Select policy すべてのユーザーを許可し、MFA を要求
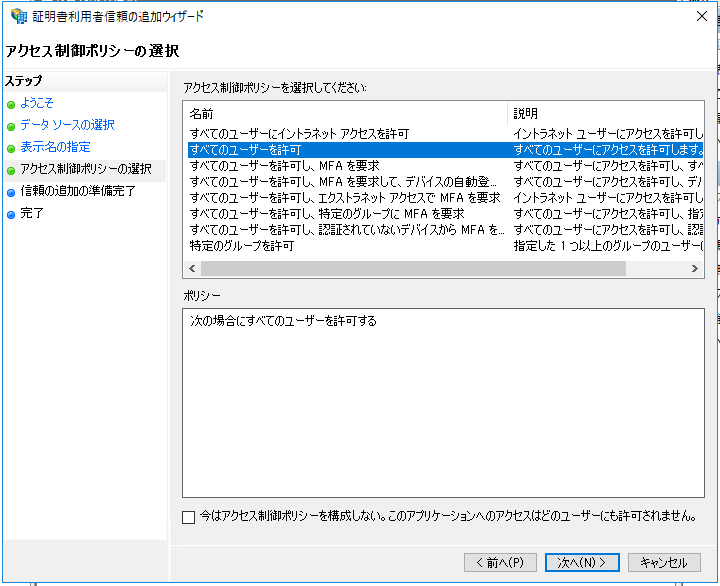The height and width of the screenshot is (586, 720). (x=284, y=166)
